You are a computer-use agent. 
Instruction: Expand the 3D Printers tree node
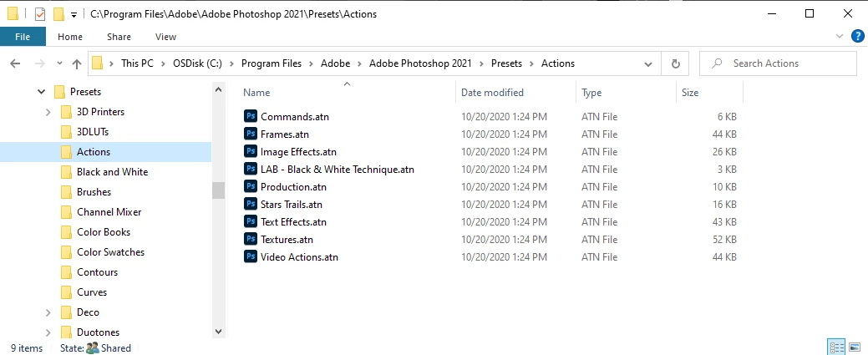click(48, 112)
